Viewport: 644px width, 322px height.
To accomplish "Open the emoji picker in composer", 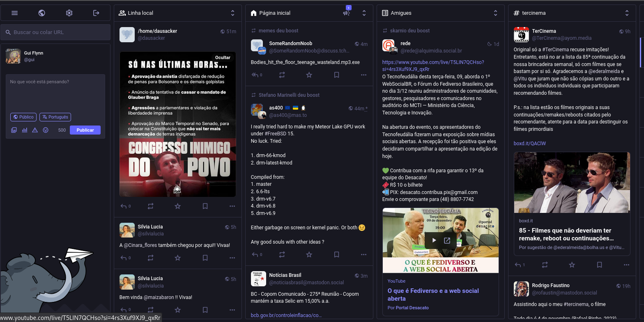I will click(x=46, y=130).
